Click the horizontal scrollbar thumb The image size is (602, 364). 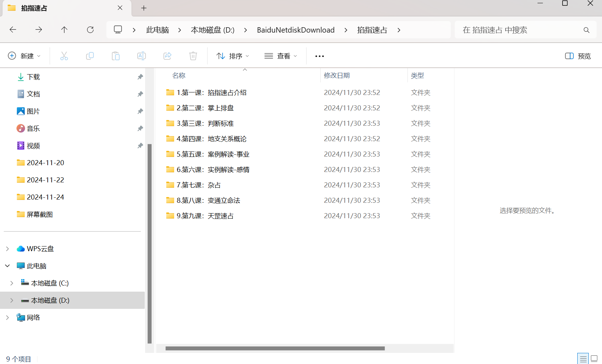coord(275,348)
